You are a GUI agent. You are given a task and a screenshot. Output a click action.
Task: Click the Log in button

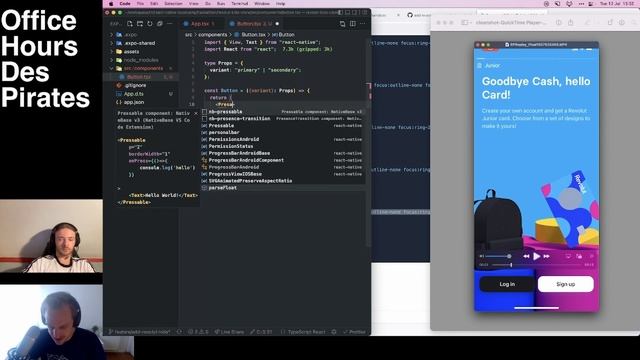507,284
